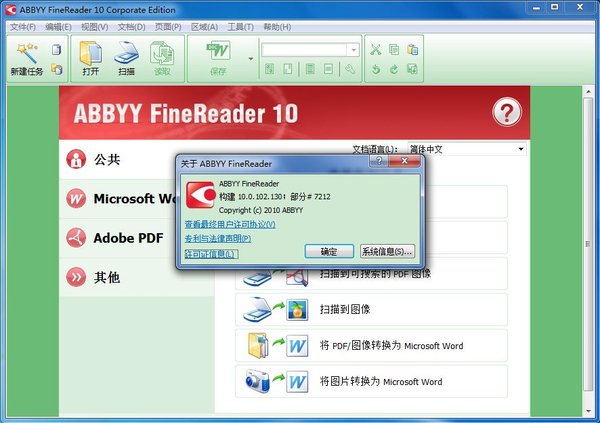Click the first layout icon under the combo box

click(x=269, y=69)
